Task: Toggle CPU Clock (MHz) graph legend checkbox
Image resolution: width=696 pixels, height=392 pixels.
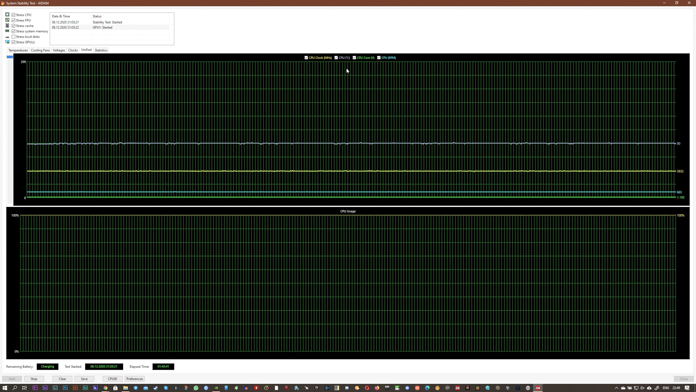Action: (306, 58)
